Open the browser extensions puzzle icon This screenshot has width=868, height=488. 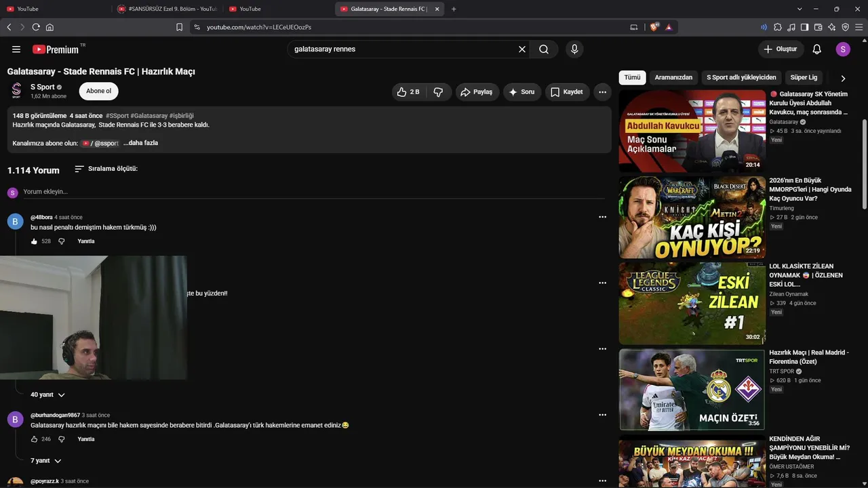coord(778,27)
